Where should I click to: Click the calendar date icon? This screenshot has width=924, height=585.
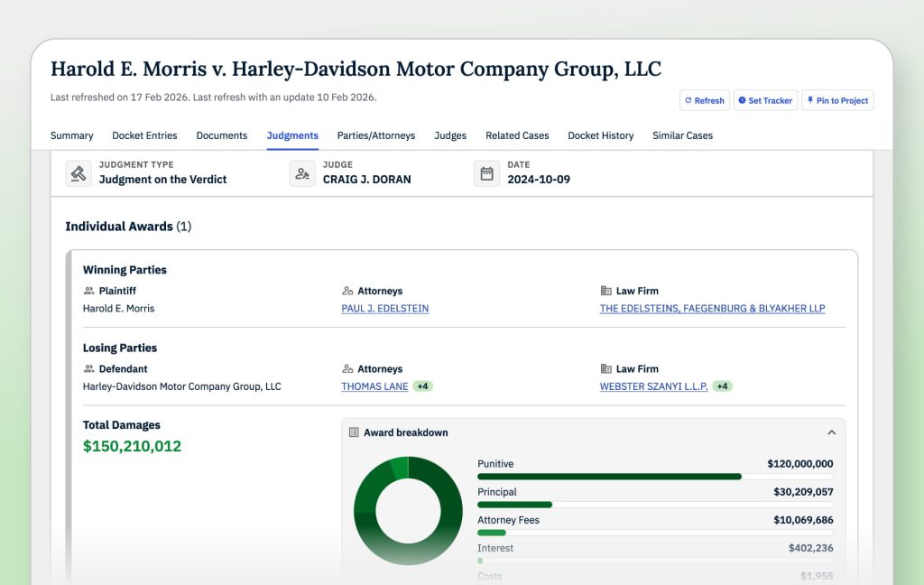486,173
